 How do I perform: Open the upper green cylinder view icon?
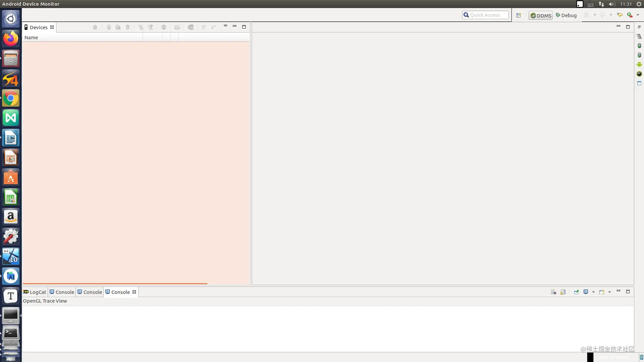639,46
